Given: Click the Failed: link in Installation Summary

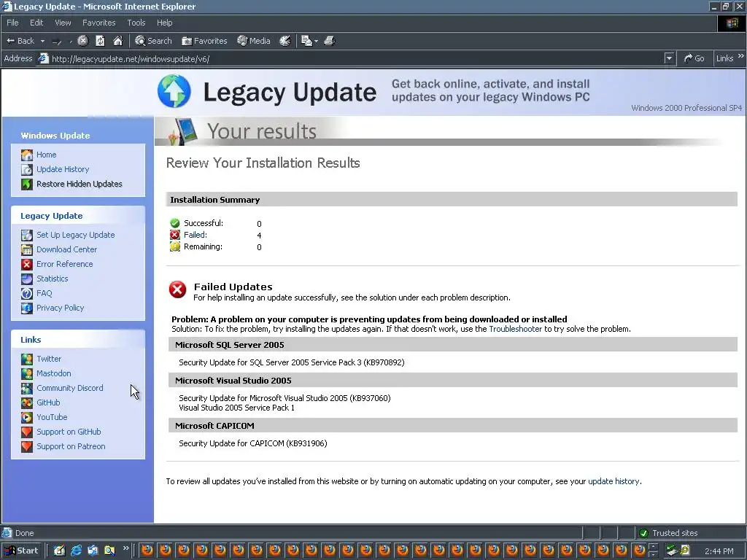Looking at the screenshot, I should 196,235.
